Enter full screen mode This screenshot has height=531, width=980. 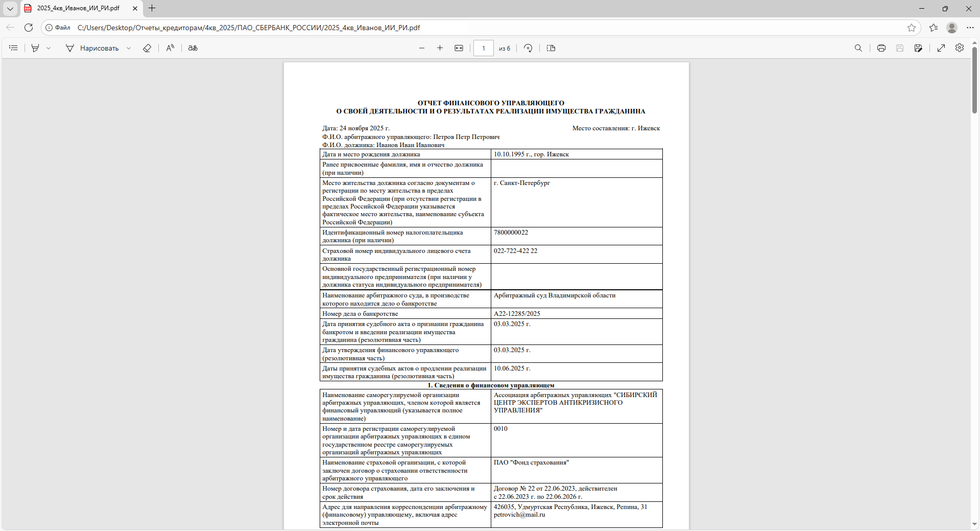tap(941, 48)
